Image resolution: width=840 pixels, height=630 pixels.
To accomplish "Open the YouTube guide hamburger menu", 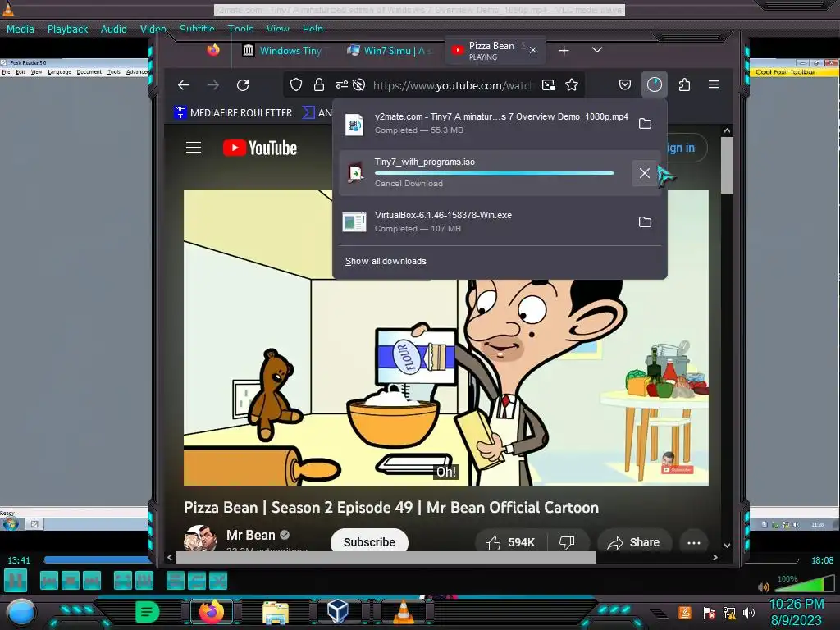I will [x=194, y=148].
